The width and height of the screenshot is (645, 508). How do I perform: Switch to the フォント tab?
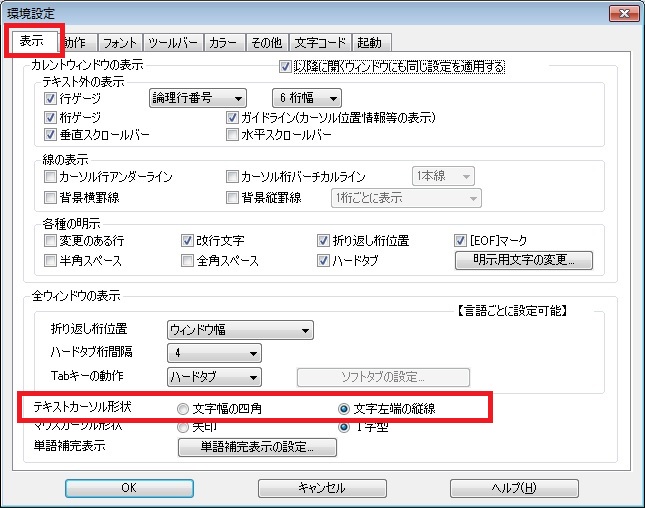click(120, 42)
